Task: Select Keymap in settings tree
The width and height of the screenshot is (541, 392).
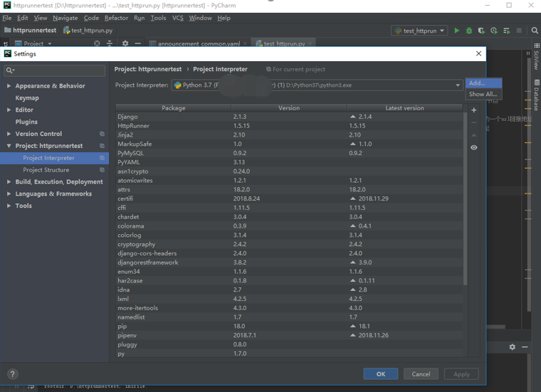Action: 27,98
